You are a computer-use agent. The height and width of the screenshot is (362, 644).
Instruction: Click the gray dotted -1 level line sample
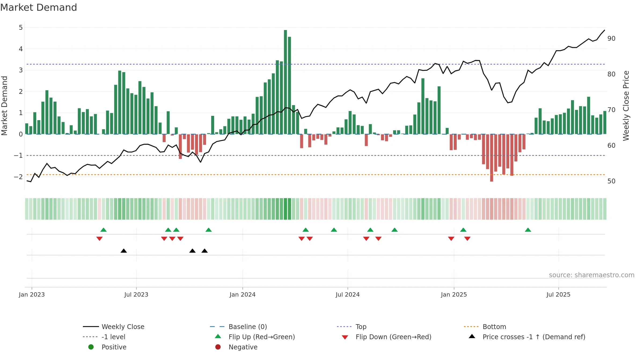tap(90, 337)
